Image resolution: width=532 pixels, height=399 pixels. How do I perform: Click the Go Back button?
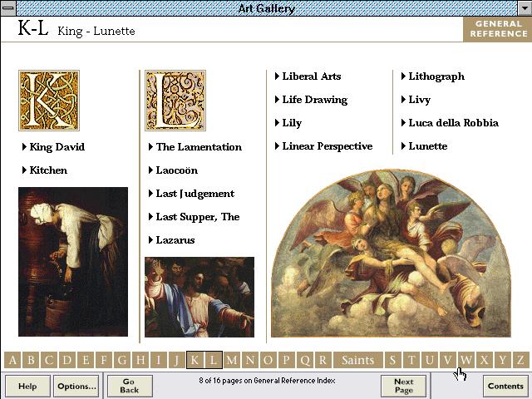130,386
